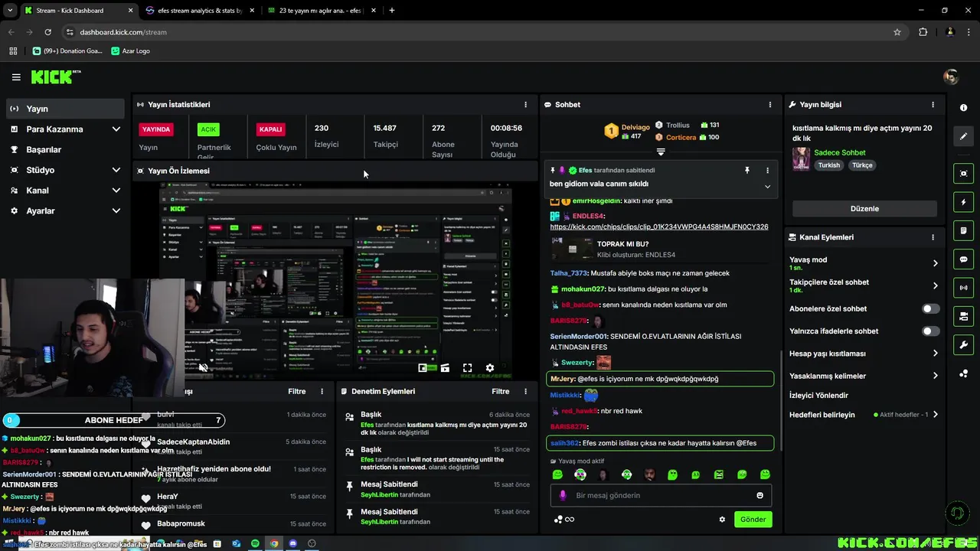
Task: Click the purple microphone icon in chat input
Action: pyautogui.click(x=563, y=495)
